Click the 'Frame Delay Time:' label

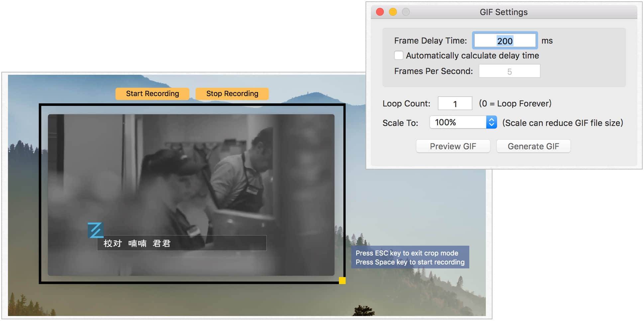click(430, 41)
